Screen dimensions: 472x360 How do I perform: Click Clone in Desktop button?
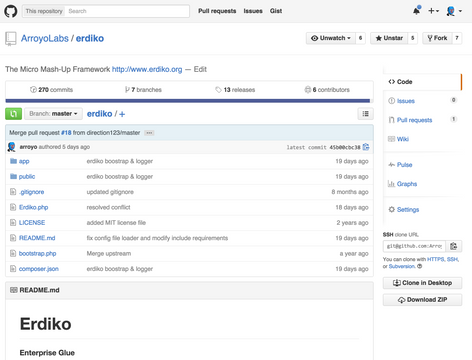click(x=422, y=283)
